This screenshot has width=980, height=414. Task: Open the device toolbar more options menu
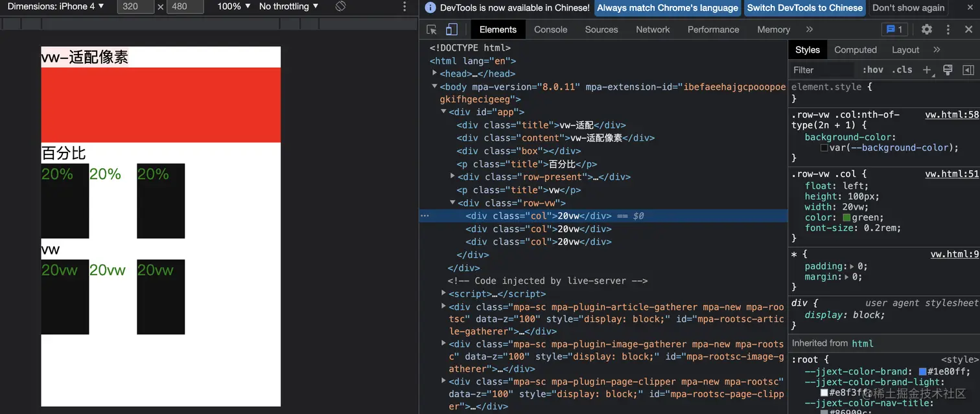tap(404, 6)
